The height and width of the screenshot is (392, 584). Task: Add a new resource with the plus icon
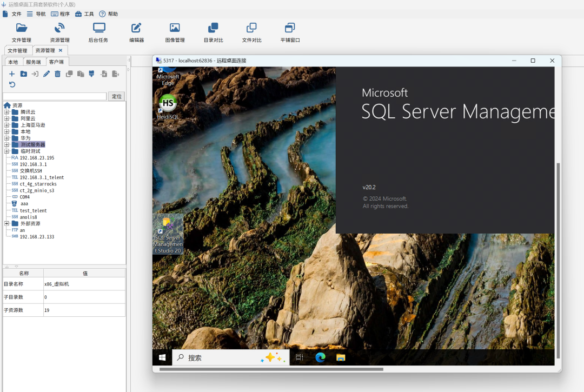point(12,74)
